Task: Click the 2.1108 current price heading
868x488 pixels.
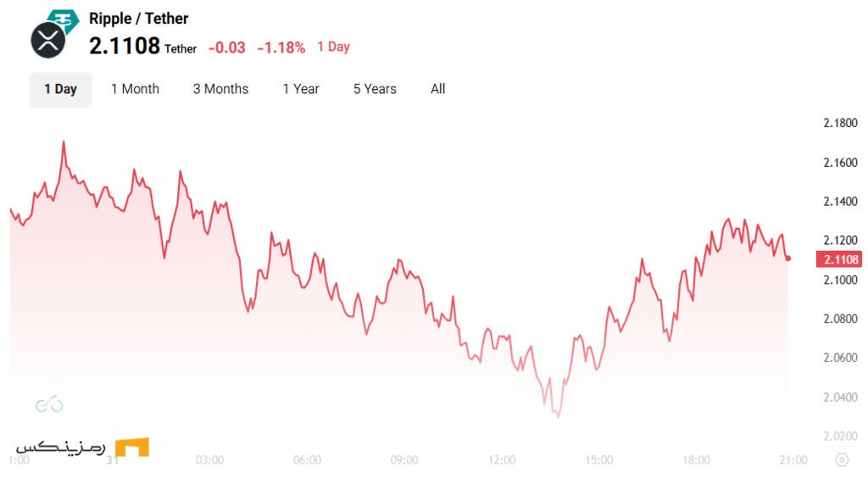Action: (125, 46)
